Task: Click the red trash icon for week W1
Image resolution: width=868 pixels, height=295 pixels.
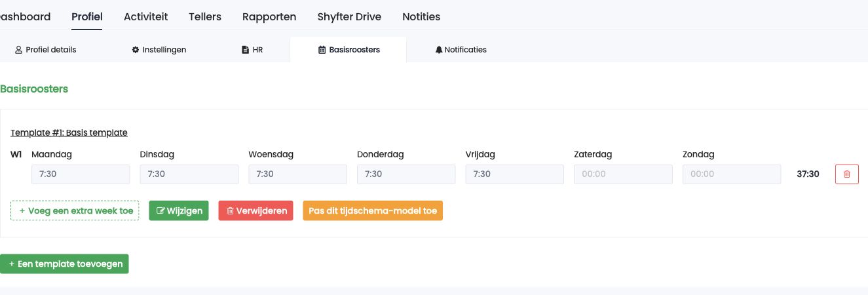Action: [x=846, y=174]
